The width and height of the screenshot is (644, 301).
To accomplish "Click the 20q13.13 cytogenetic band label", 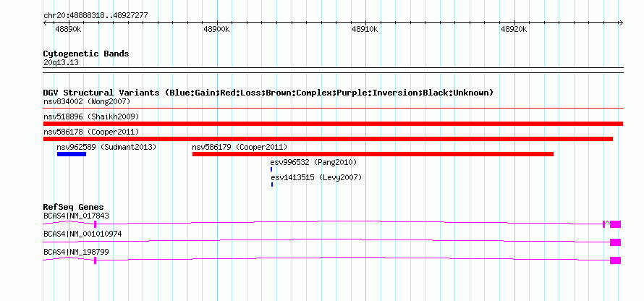I will pyautogui.click(x=61, y=63).
